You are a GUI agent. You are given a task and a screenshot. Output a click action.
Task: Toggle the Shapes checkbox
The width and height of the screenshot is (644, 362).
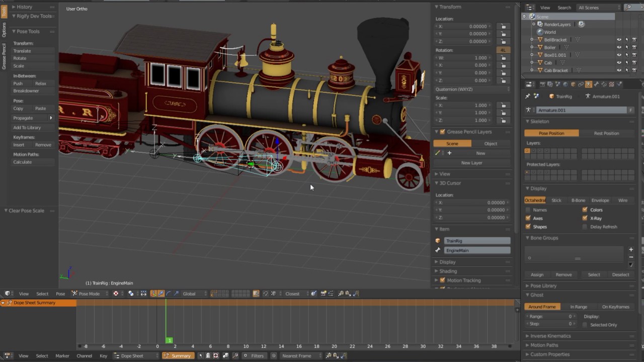click(x=528, y=227)
